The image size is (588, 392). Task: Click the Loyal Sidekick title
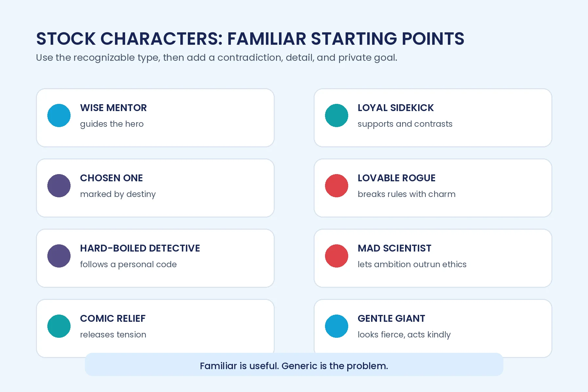396,108
